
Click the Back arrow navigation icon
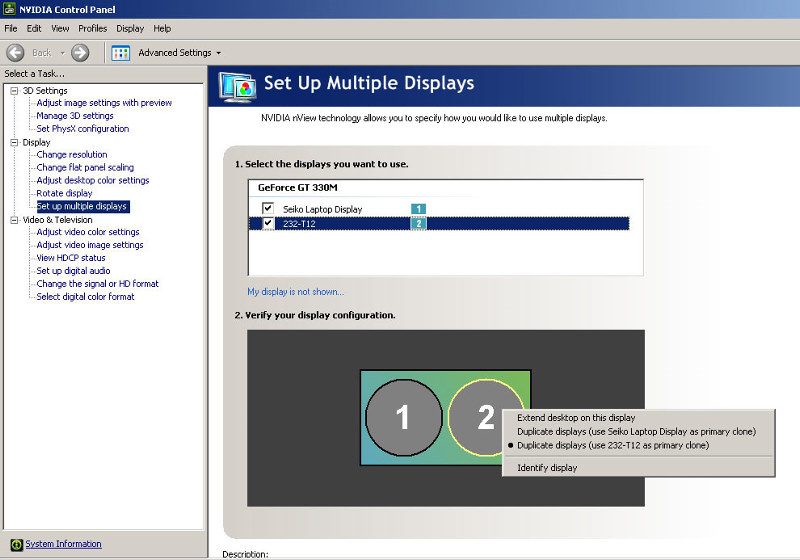point(15,52)
